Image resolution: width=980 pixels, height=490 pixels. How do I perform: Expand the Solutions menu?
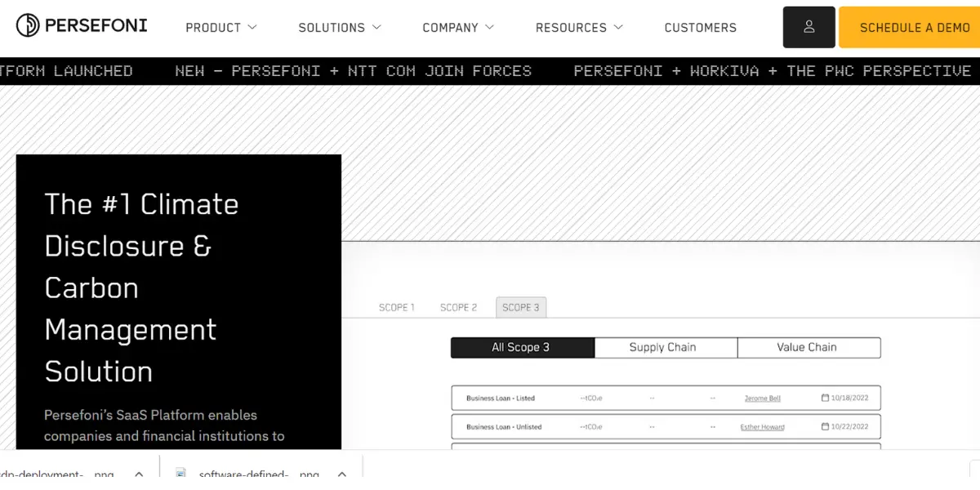[x=340, y=28]
